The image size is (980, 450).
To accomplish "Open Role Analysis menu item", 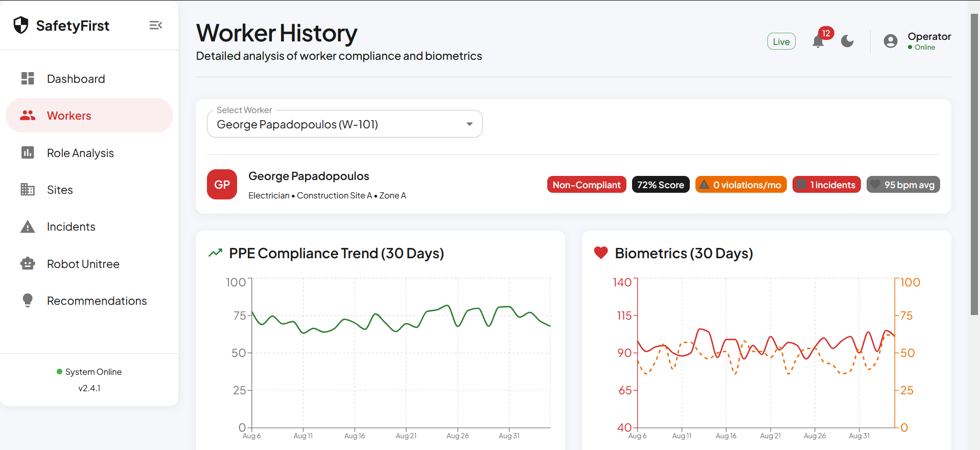I will pos(89,153).
